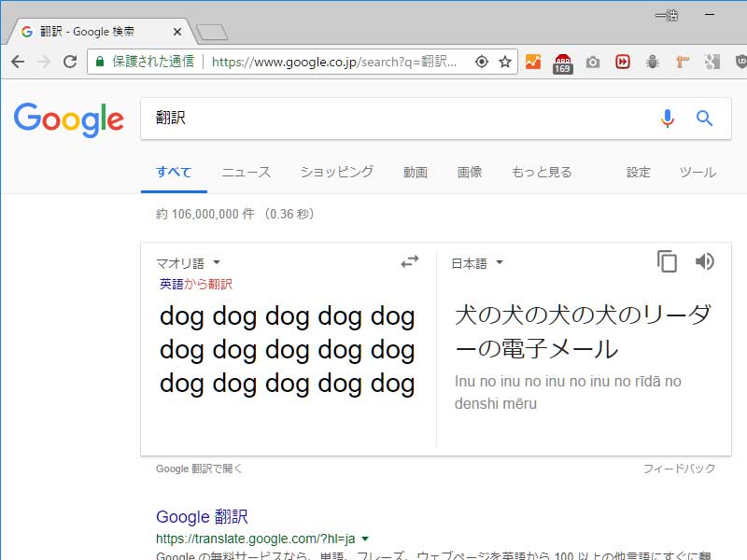Switch to the ショッピング tab
The height and width of the screenshot is (560, 747).
[x=337, y=172]
